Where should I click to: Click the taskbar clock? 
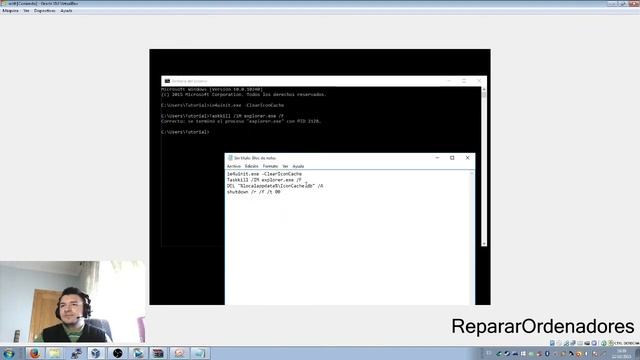[x=622, y=353]
